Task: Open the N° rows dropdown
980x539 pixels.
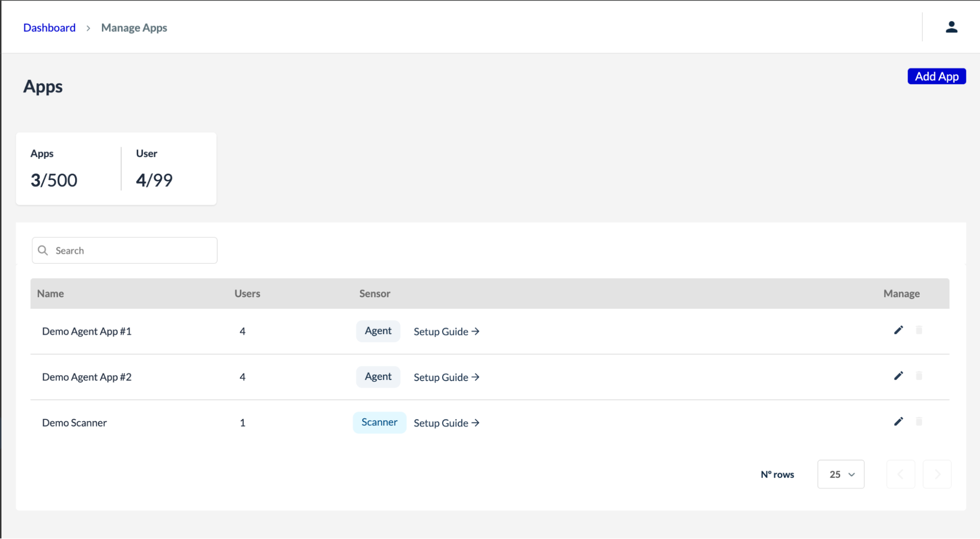Action: pyautogui.click(x=840, y=474)
